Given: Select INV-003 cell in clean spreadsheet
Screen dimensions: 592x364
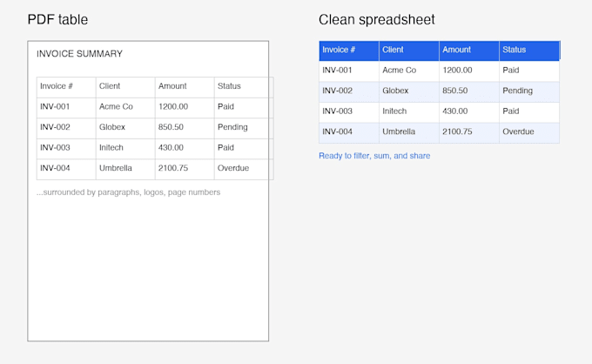Looking at the screenshot, I should 349,112.
